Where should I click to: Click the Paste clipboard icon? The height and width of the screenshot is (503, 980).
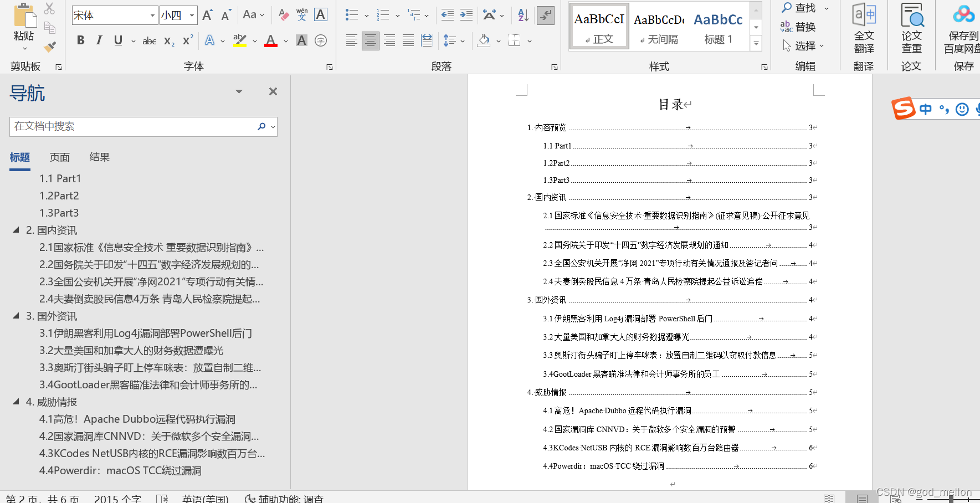pyautogui.click(x=24, y=16)
